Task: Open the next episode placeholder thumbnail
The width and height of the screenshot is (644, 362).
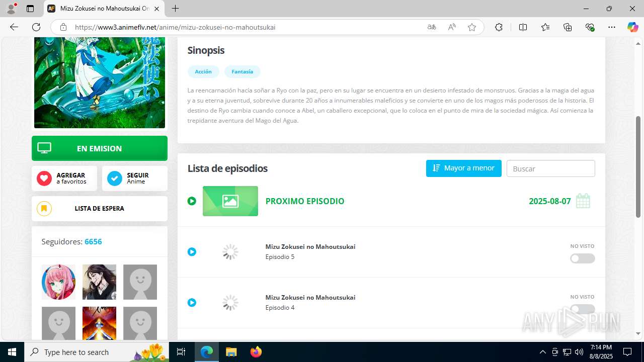Action: 230,201
